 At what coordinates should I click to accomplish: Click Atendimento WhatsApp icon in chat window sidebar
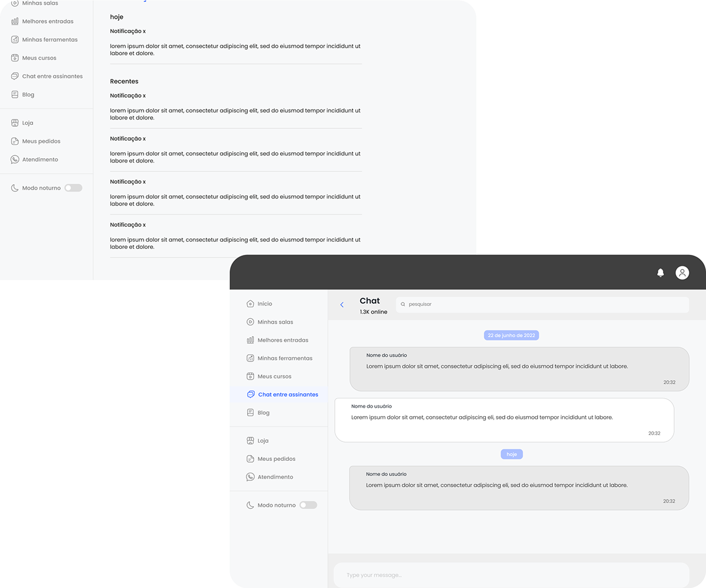(x=250, y=477)
